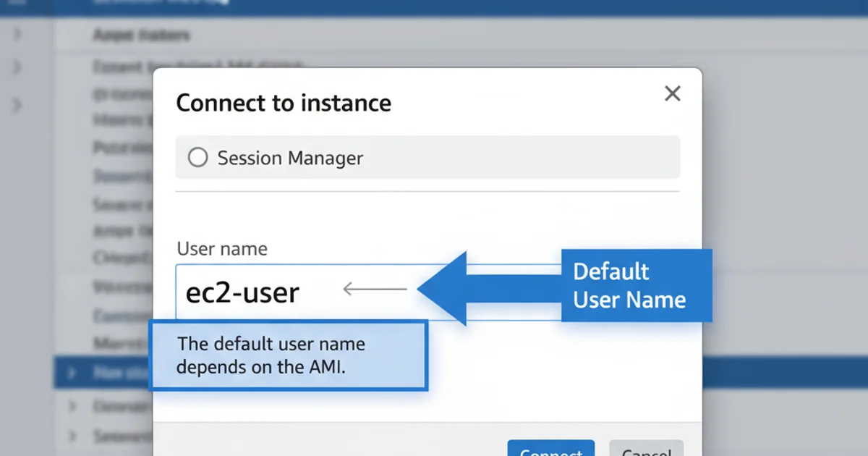Click the X icon in the dialog corner
The image size is (868, 456).
click(x=672, y=93)
